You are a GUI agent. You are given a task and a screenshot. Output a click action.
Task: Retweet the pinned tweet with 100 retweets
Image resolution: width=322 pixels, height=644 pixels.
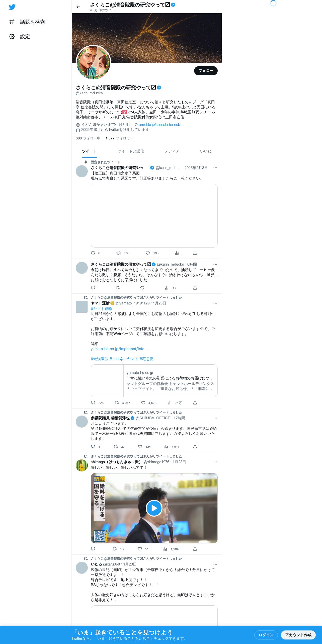[x=119, y=253]
